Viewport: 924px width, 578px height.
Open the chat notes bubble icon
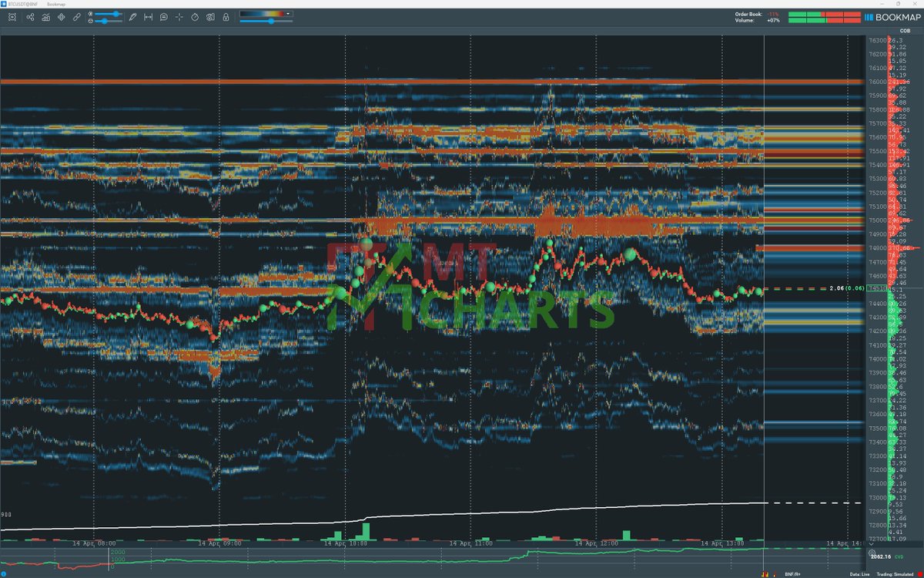[x=164, y=16]
